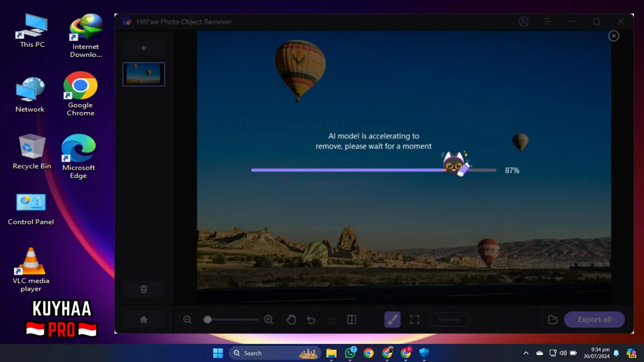Zoom in using the plus magnifier
644x362 pixels.
269,320
